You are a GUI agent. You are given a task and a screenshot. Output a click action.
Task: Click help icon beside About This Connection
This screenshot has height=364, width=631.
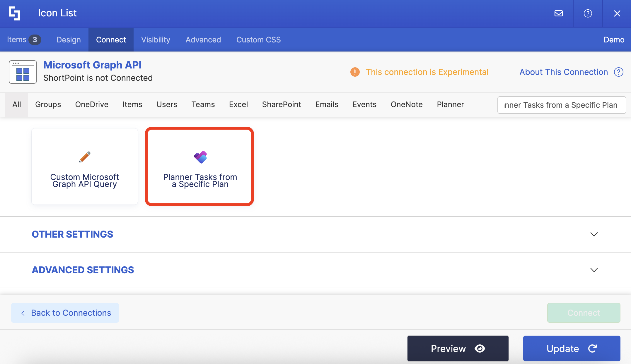pyautogui.click(x=618, y=72)
